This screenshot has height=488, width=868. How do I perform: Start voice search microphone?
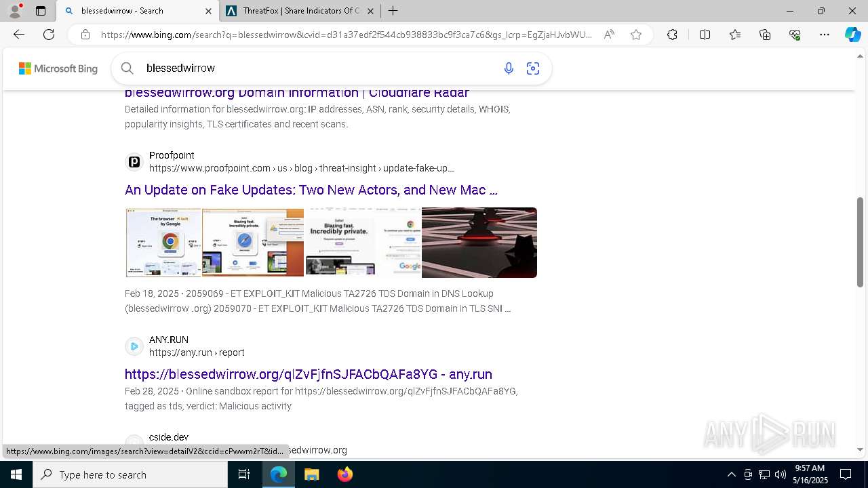click(509, 68)
